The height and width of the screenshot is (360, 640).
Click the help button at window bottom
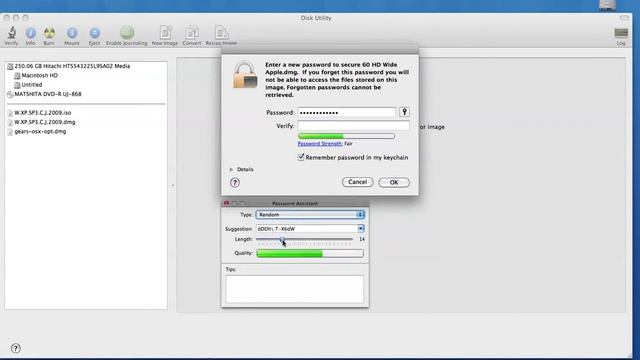coord(16,348)
